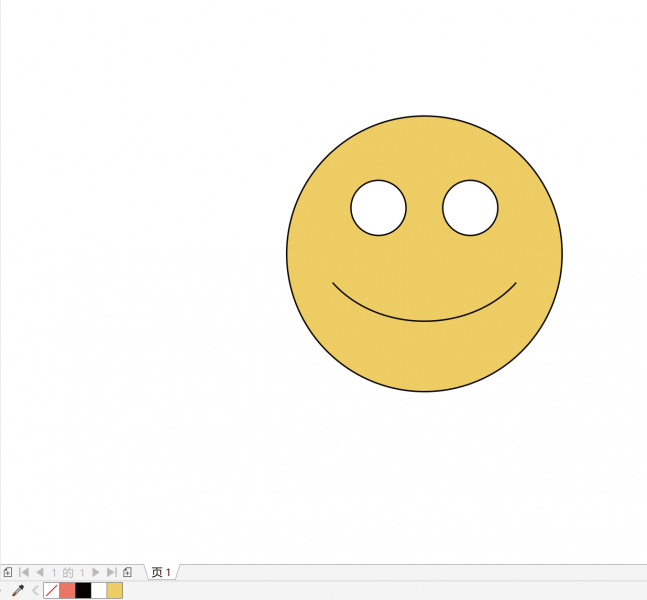Viewport: 647px width, 600px height.
Task: Add a new page before the first page
Action: point(8,572)
